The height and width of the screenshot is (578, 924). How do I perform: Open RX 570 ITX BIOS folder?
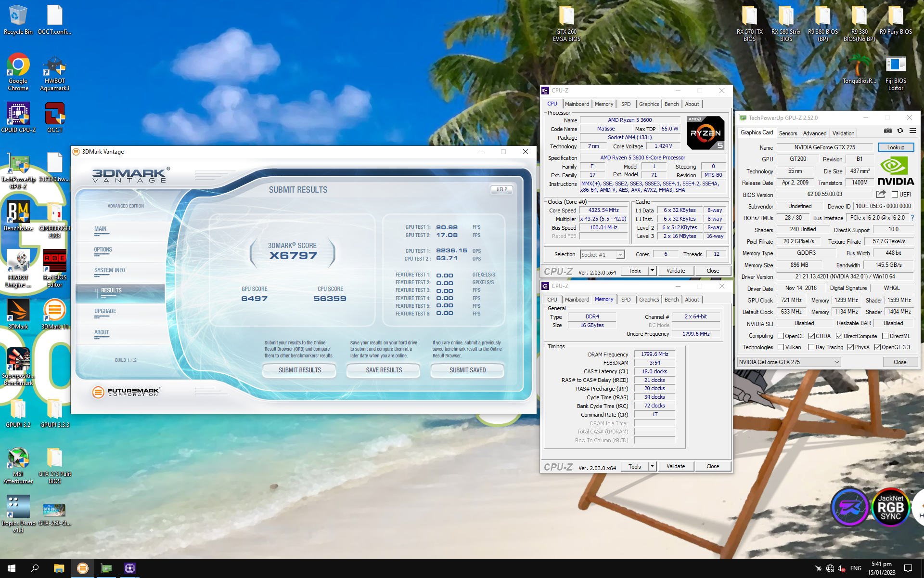click(749, 23)
